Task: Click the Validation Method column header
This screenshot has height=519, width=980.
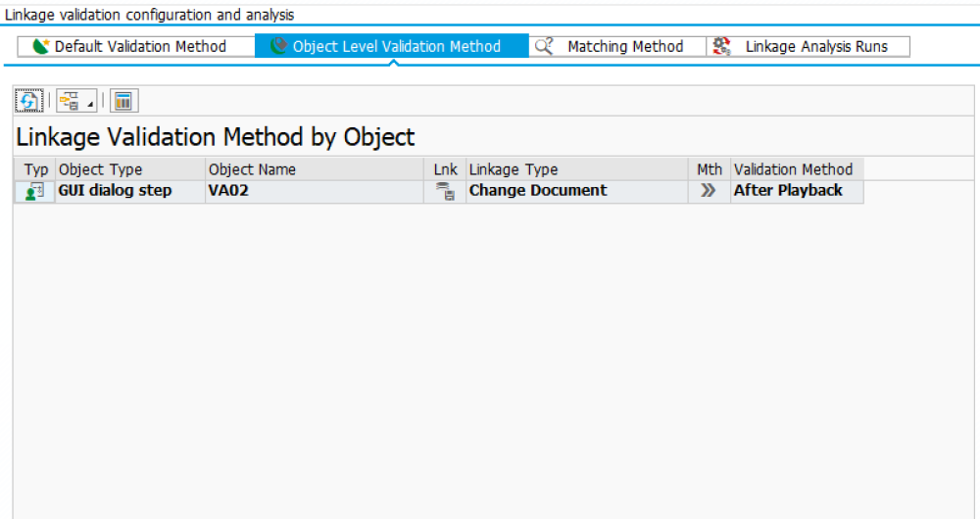Action: tap(798, 169)
